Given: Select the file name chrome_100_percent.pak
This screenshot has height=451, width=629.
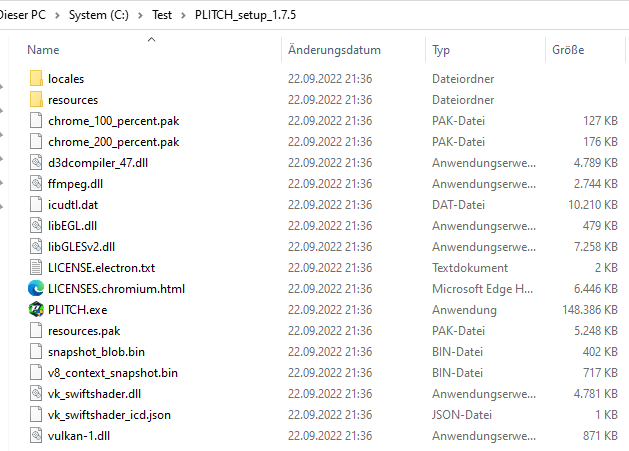Looking at the screenshot, I should [114, 121].
